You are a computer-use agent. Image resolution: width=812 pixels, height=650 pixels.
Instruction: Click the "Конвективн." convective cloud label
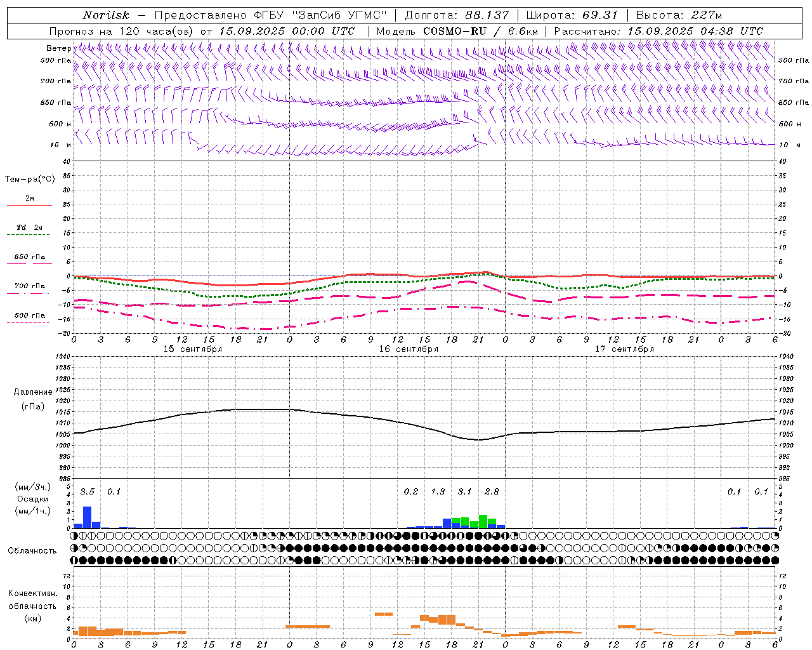(32, 594)
